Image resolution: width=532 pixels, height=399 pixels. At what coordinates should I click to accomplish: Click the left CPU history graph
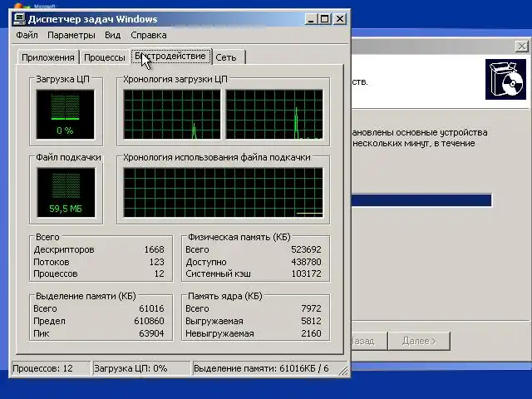pos(172,115)
